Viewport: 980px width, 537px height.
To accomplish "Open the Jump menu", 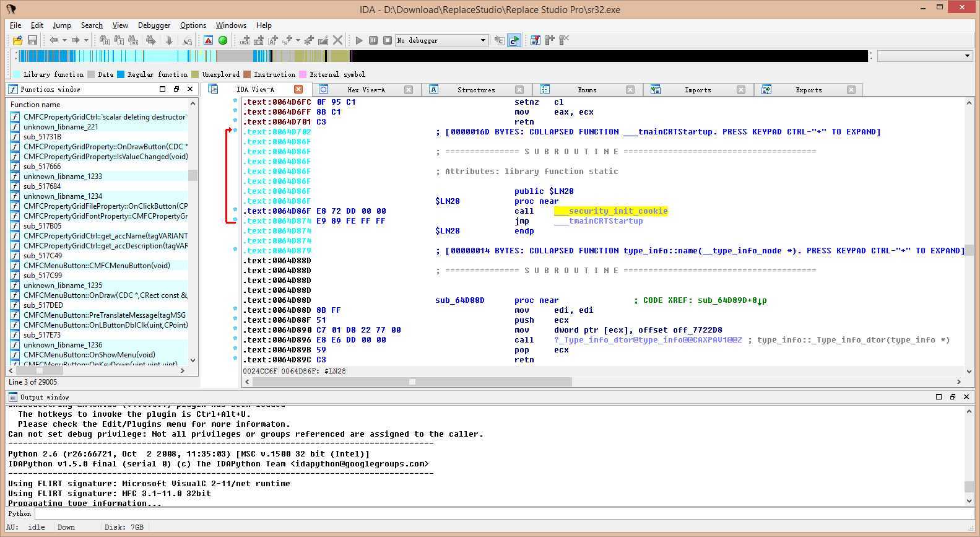I will 62,25.
